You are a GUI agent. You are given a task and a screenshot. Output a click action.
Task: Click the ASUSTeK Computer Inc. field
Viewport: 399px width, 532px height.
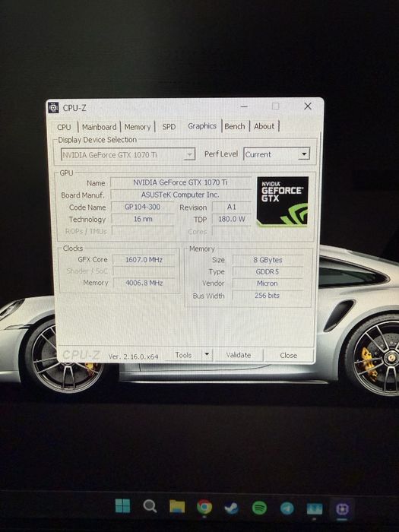pos(180,195)
